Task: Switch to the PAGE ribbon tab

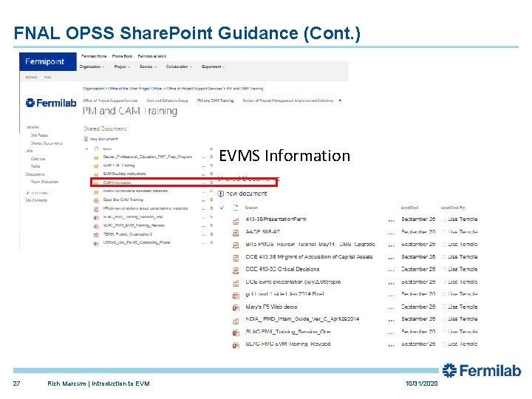Action: 48,78
